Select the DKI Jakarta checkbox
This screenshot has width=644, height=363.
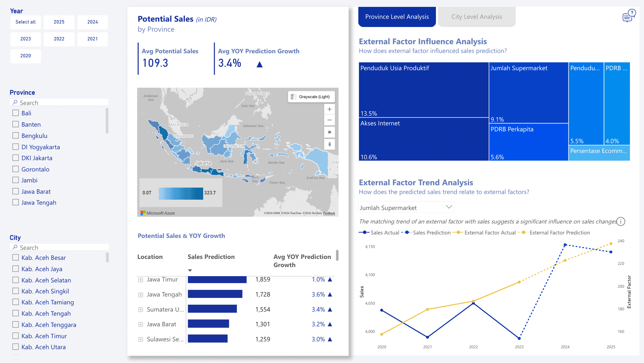(15, 158)
